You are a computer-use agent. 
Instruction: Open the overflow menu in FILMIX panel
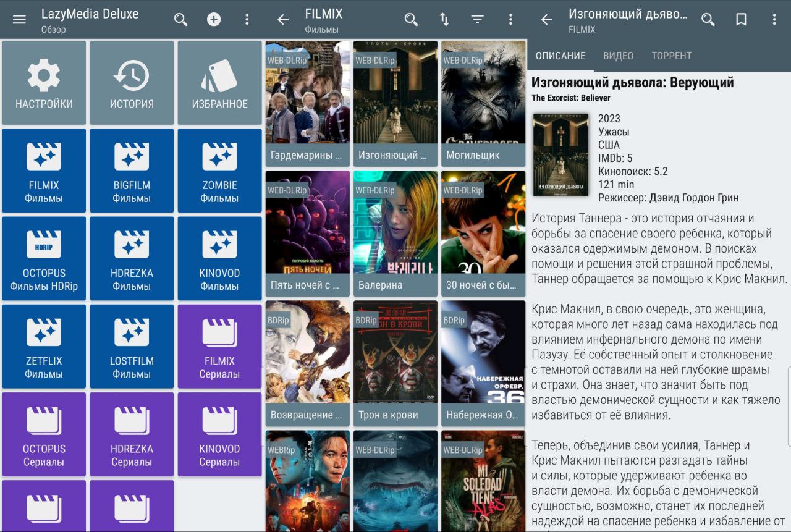point(510,19)
